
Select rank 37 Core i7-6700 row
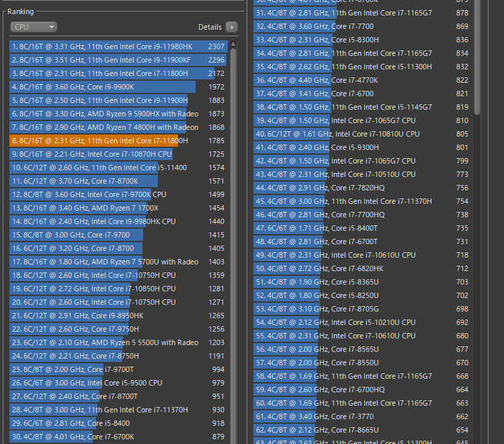[363, 94]
